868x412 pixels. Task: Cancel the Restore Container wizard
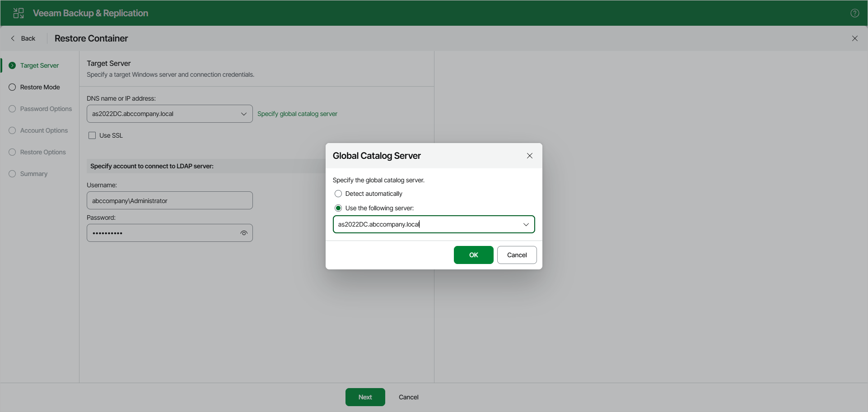409,397
